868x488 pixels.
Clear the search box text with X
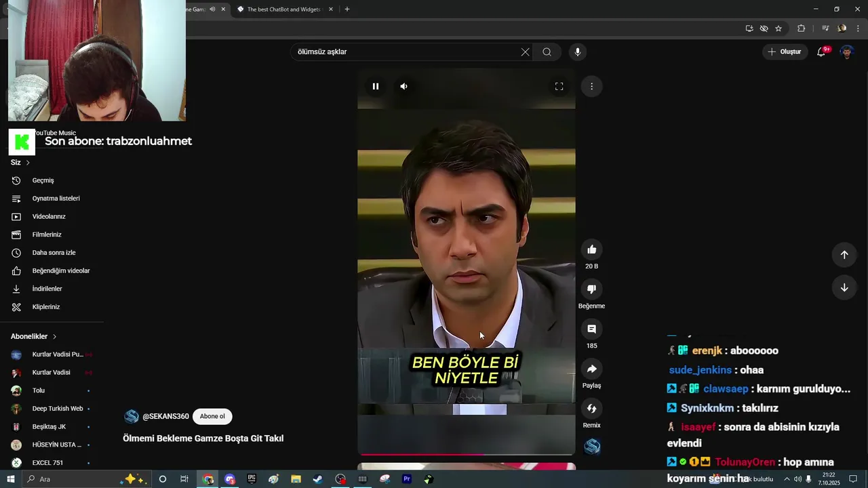click(x=525, y=52)
